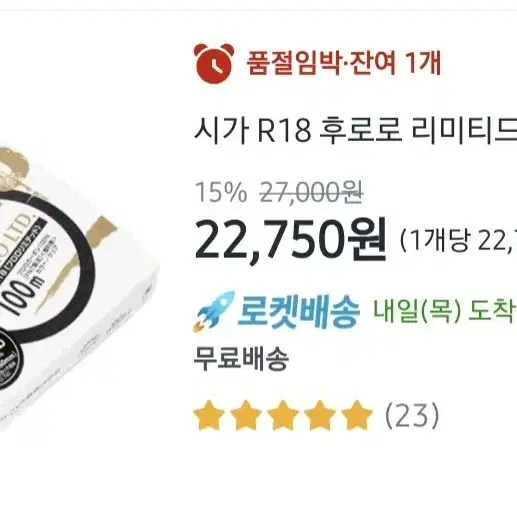Click the 22,750원 sale price
Image resolution: width=517 pixels, height=517 pixels.
click(290, 239)
